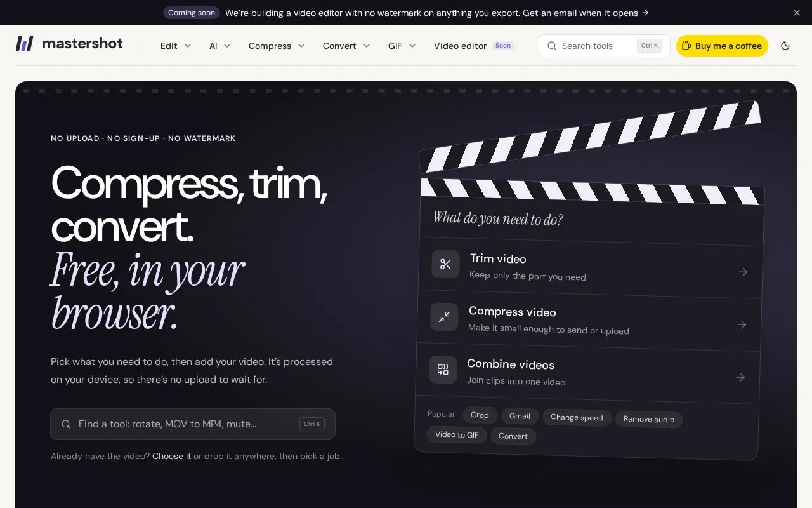
Task: Select the Remove audio chip
Action: (x=649, y=419)
